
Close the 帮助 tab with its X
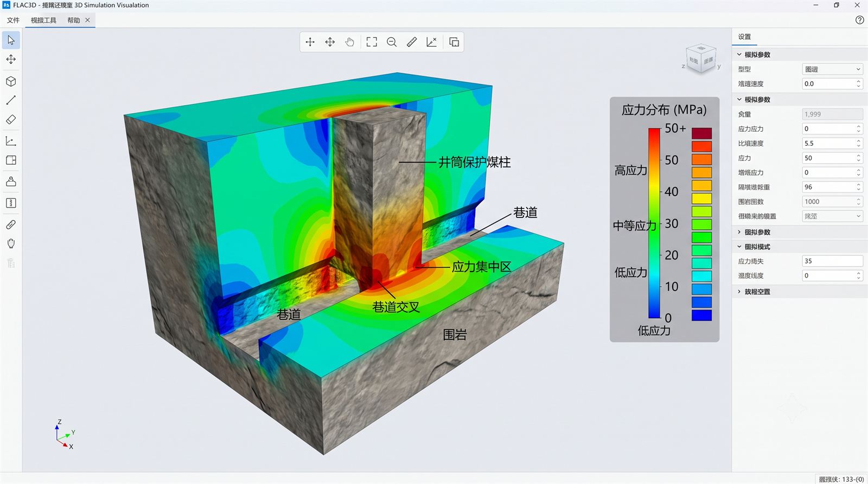pos(88,20)
